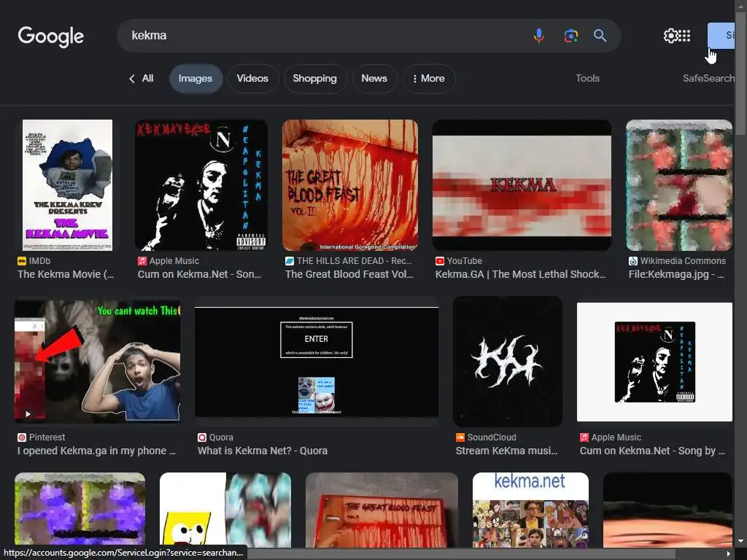Open Kekma.GA Most Lethal Shock link
Viewport: 747px width, 560px height.
[x=521, y=274]
